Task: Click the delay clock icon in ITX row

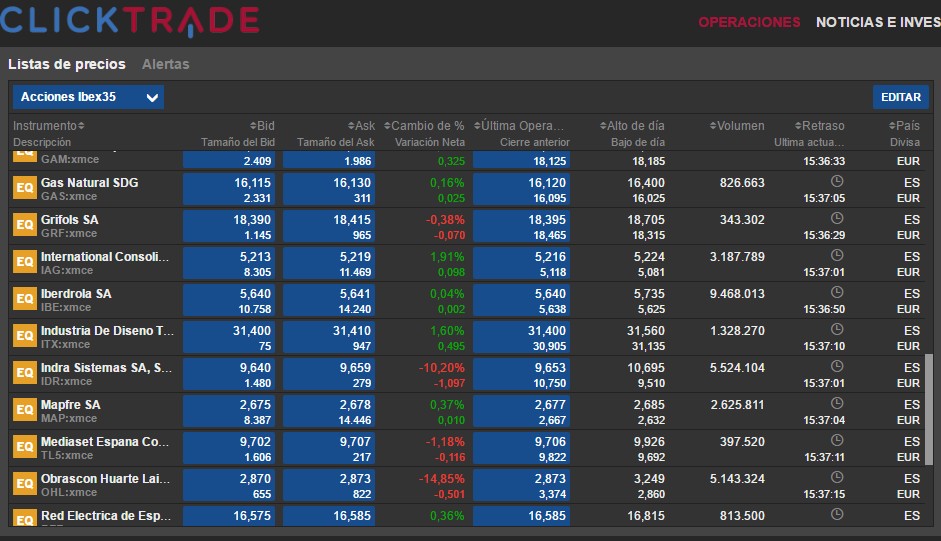Action: pyautogui.click(x=837, y=330)
